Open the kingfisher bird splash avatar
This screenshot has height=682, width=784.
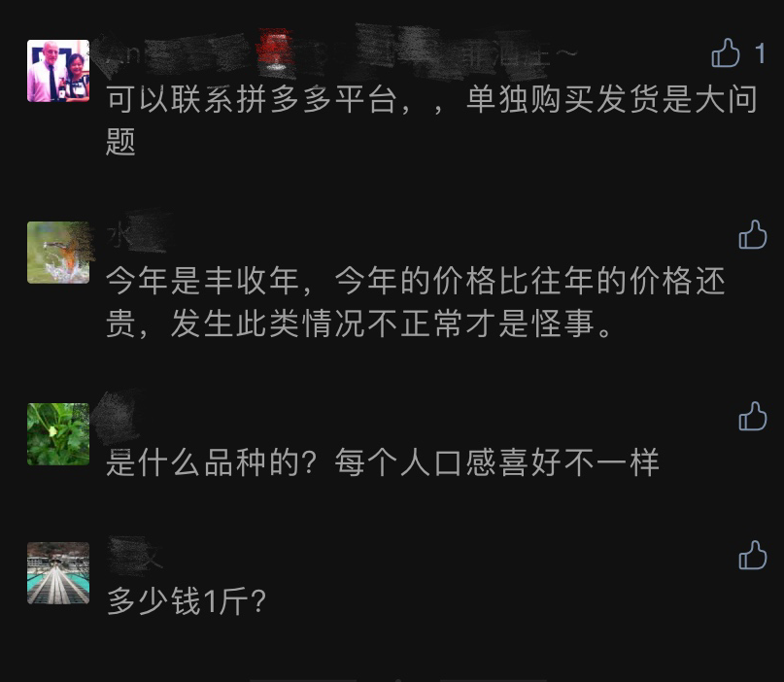point(58,253)
